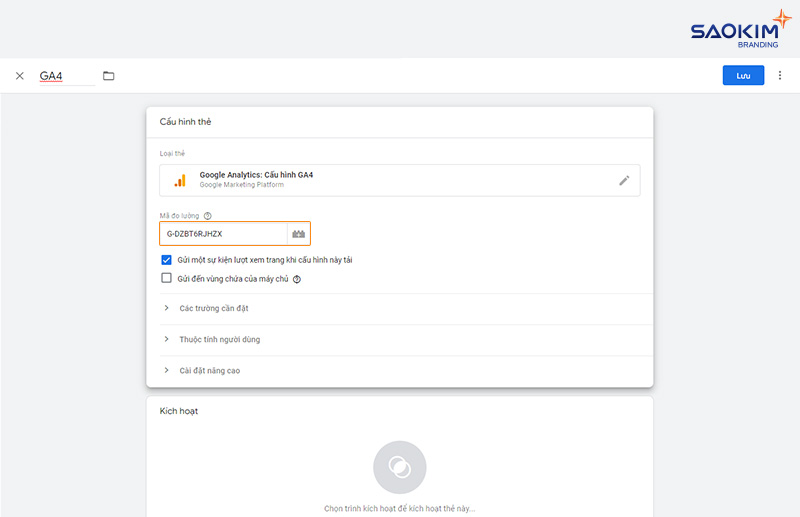Click the Mã đo lường label
800x517 pixels.
coord(179,216)
